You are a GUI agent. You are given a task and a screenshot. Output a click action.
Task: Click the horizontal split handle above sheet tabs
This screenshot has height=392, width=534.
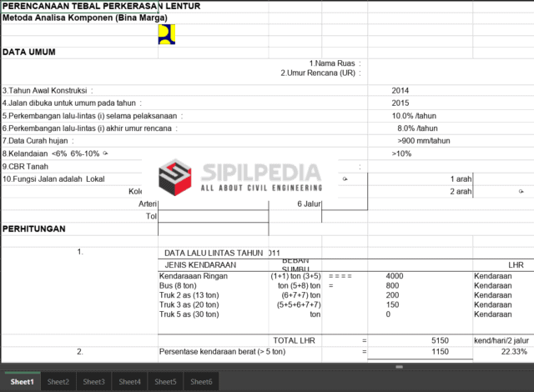pyautogui.click(x=399, y=366)
